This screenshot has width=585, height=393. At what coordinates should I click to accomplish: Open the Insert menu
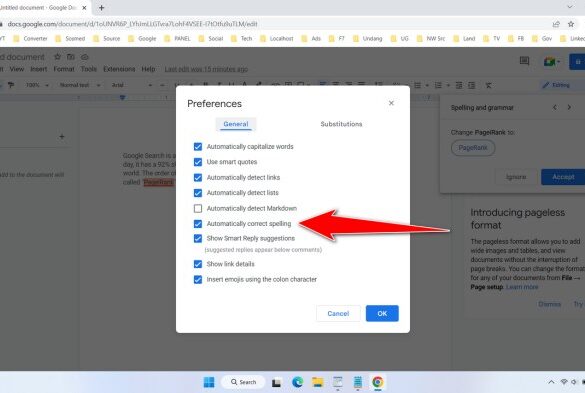click(x=39, y=69)
